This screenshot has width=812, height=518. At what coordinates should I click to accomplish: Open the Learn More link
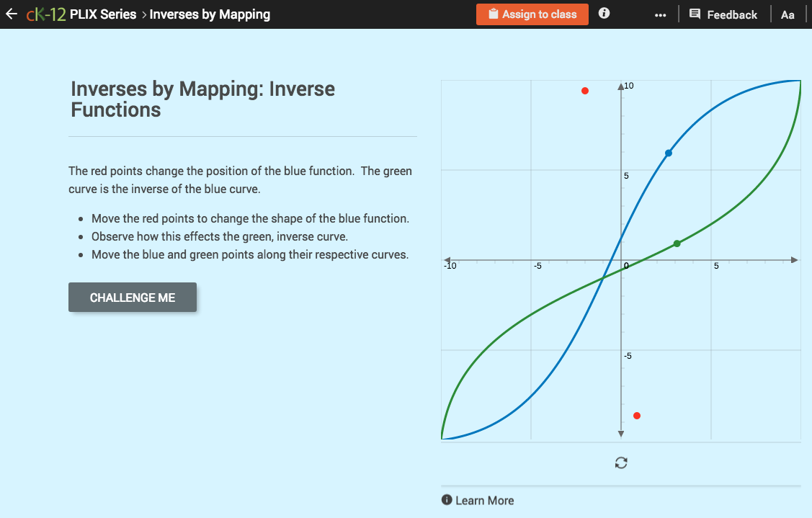486,499
